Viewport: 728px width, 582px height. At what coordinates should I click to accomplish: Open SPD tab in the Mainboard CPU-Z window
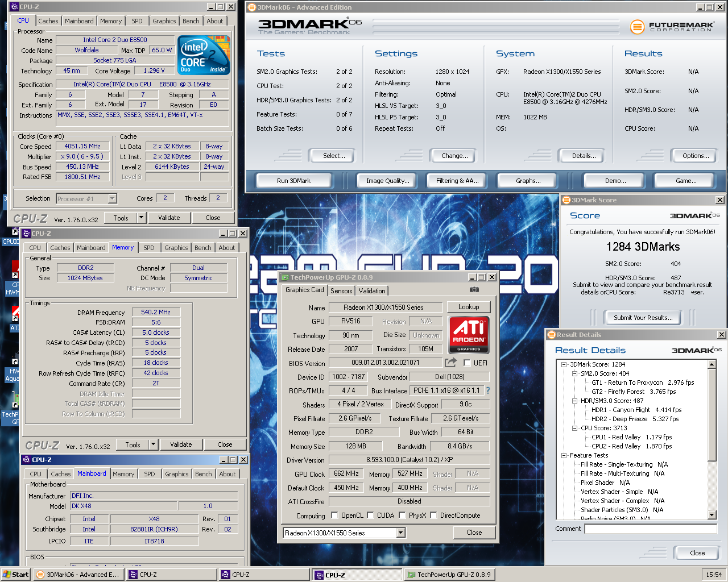pos(150,474)
